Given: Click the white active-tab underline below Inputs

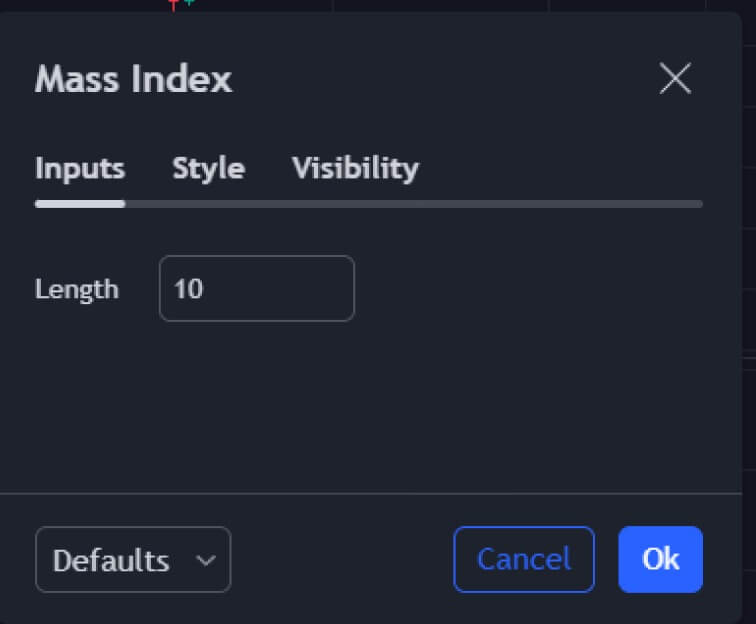Looking at the screenshot, I should 80,203.
